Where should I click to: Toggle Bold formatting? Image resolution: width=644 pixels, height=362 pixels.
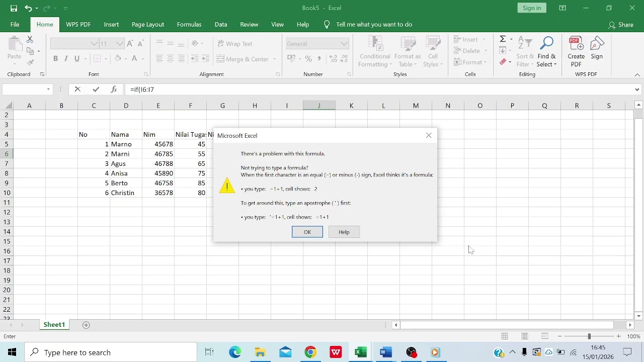(x=55, y=59)
